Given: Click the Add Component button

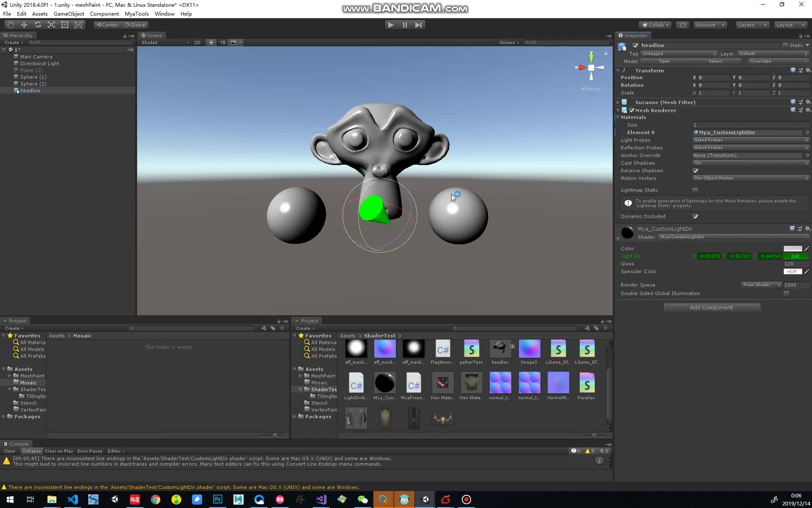Looking at the screenshot, I should pyautogui.click(x=711, y=307).
